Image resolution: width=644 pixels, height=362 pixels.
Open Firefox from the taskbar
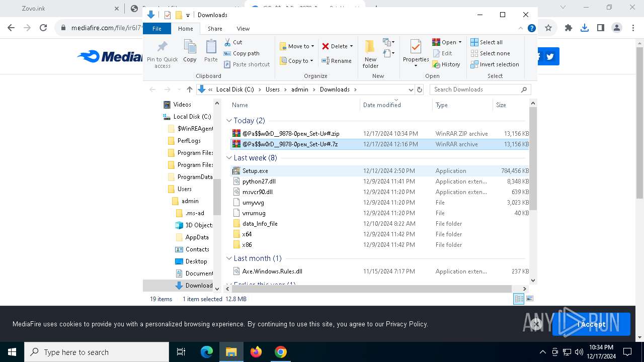pos(256,352)
